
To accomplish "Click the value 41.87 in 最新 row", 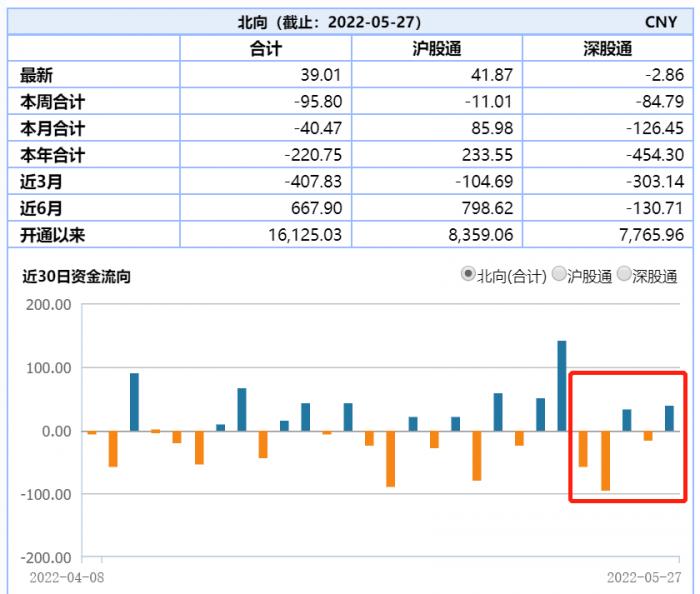I will [x=492, y=75].
